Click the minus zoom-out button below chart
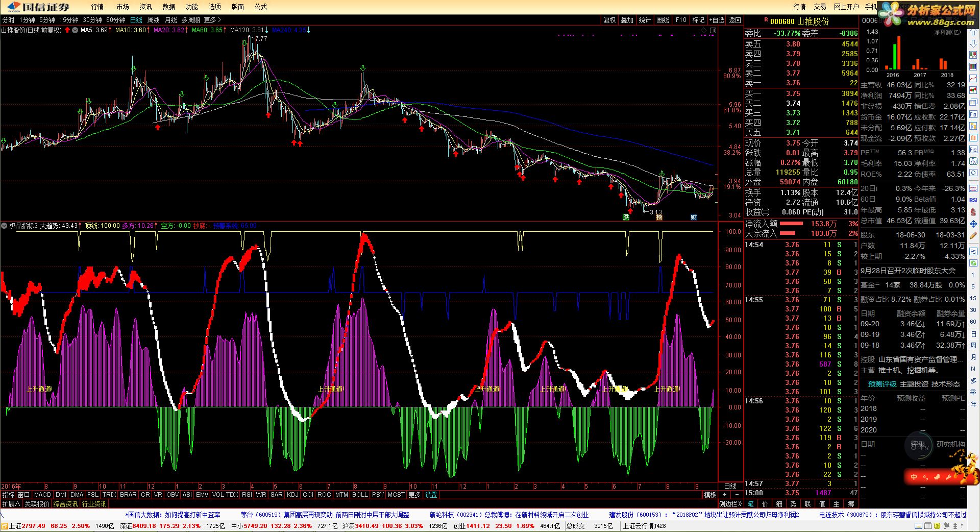This screenshot has width=980, height=532. point(737,495)
